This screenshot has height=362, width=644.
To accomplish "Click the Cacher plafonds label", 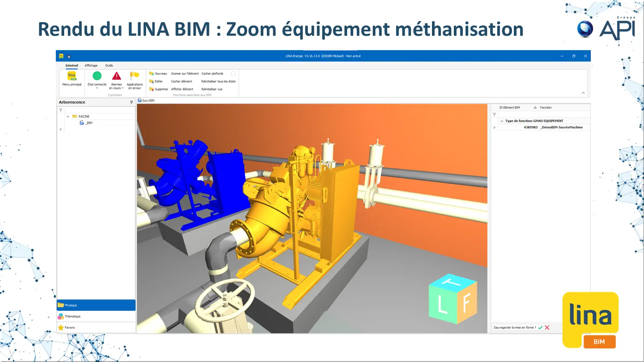I will 212,74.
